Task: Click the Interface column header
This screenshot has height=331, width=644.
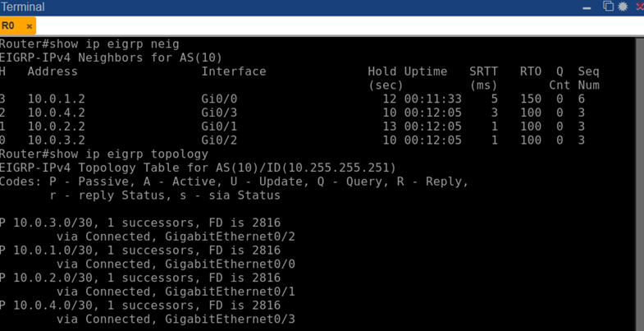Action: point(234,71)
